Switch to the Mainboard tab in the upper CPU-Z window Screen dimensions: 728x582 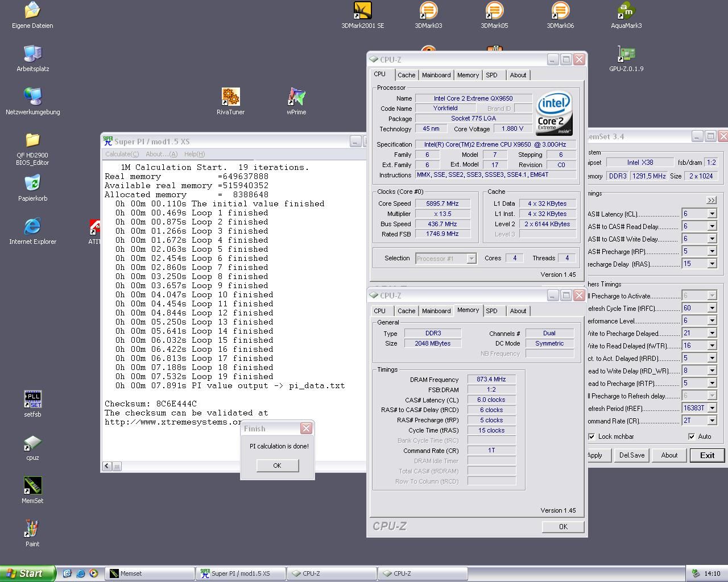click(x=436, y=75)
